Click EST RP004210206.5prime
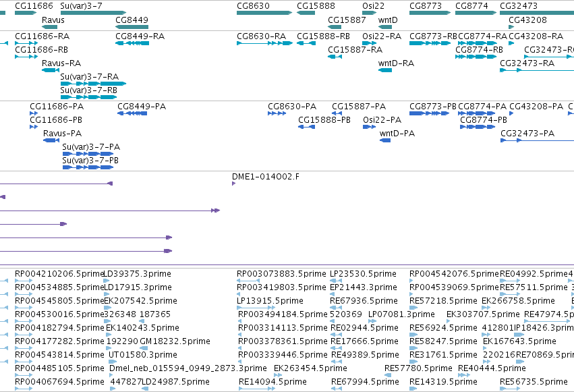Viewport: 574px width, 392px height. 24,281
